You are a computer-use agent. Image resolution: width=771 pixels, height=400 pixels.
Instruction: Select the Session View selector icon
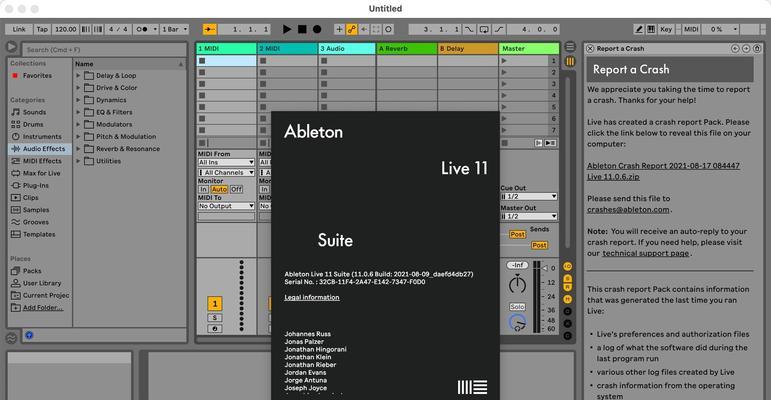[570, 62]
